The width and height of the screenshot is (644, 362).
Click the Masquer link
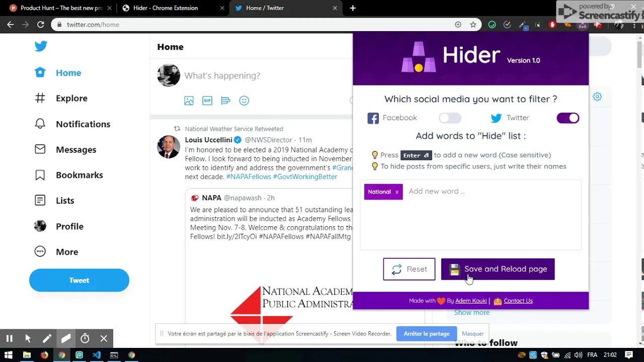click(x=473, y=334)
